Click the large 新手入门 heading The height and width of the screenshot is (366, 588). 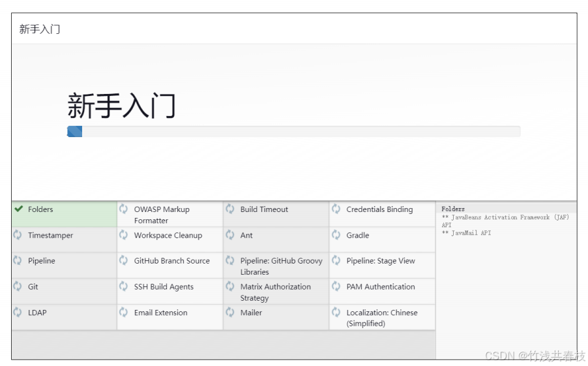tap(121, 106)
